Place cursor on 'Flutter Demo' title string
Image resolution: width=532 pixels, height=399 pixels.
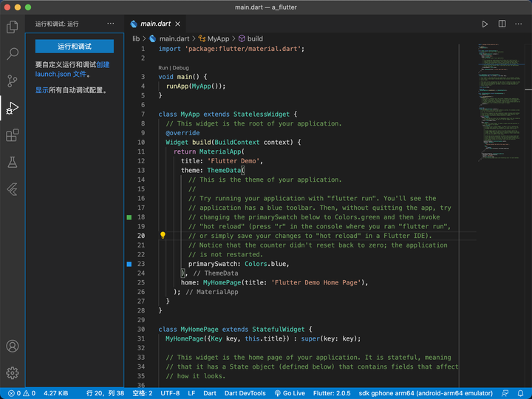233,161
